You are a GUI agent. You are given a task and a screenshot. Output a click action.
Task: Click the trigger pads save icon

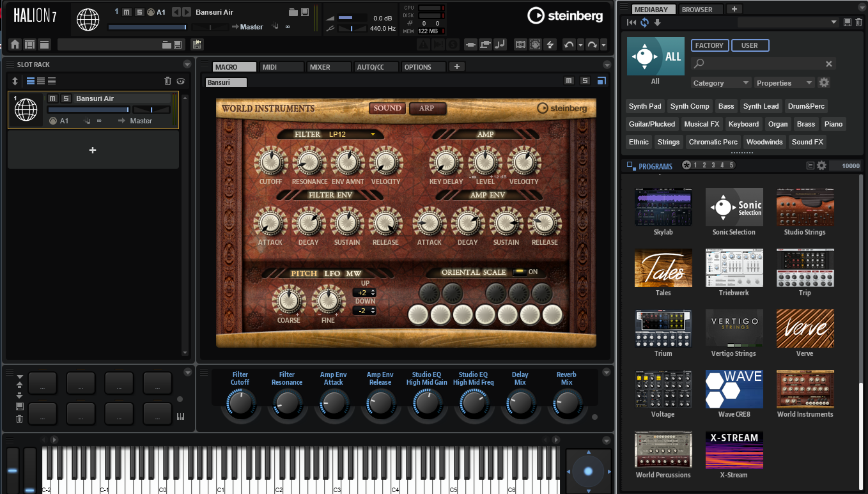19,406
